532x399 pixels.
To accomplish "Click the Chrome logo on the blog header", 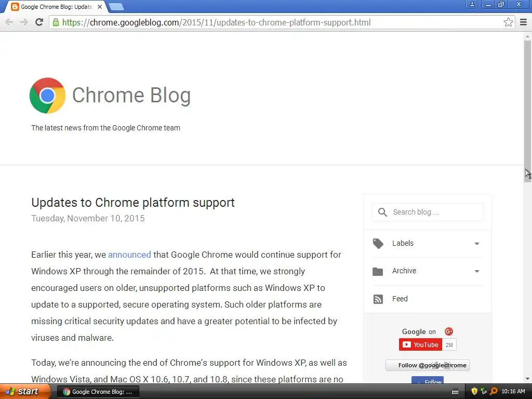I will coord(47,96).
